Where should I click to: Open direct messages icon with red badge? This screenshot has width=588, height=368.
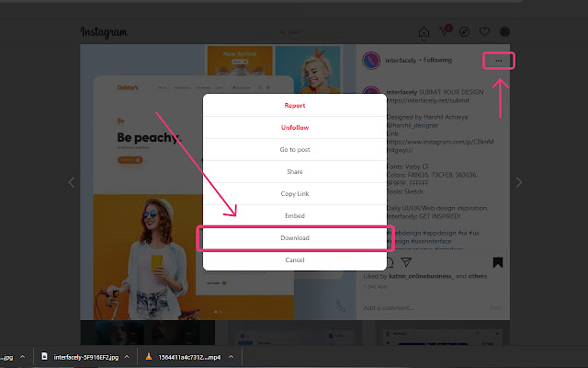pos(445,30)
